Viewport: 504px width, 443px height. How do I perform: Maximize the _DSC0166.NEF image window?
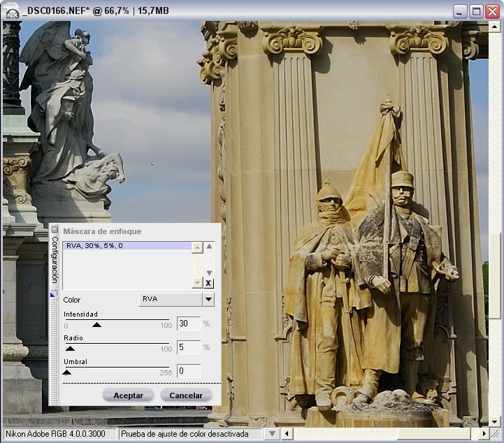tap(476, 12)
